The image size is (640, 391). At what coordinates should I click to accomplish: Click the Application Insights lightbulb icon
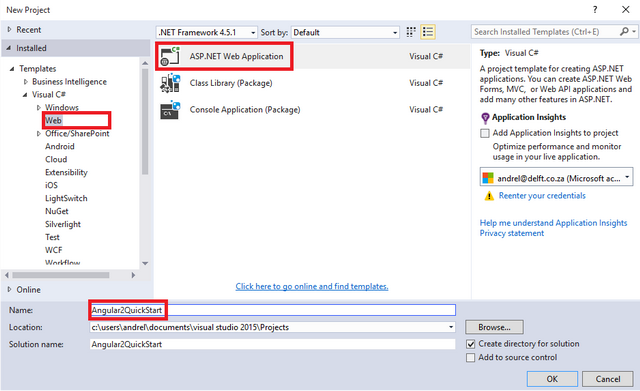coord(485,118)
